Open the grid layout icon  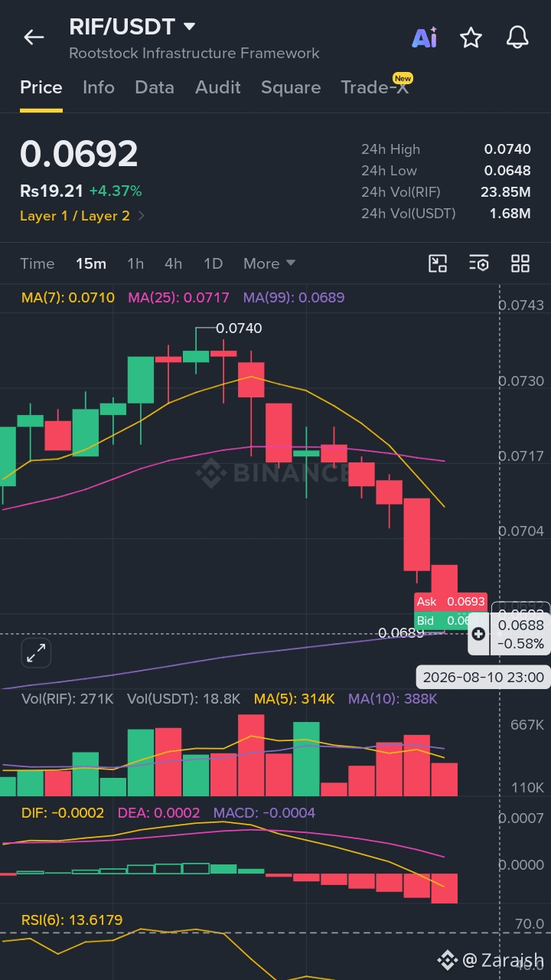(520, 263)
